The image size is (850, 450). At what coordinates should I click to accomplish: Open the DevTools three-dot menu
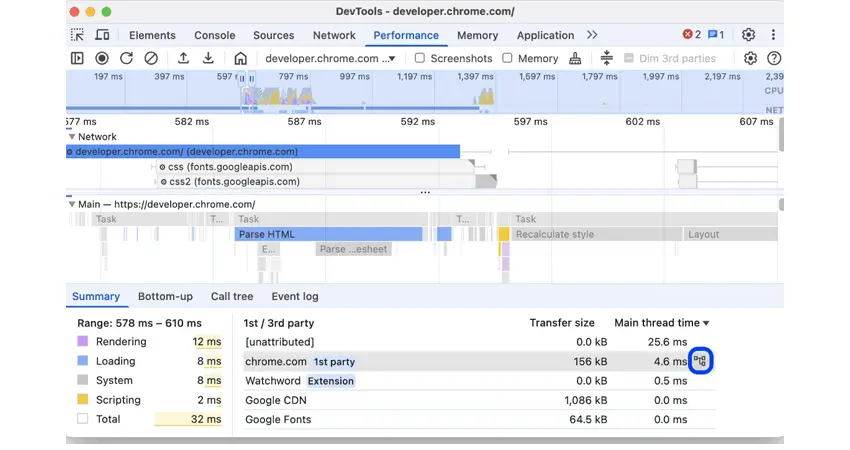pyautogui.click(x=773, y=35)
